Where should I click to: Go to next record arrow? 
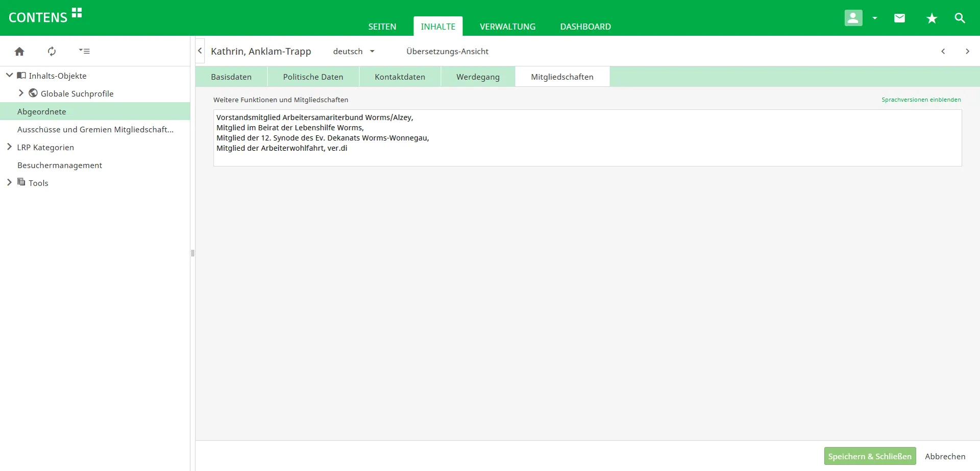point(967,51)
